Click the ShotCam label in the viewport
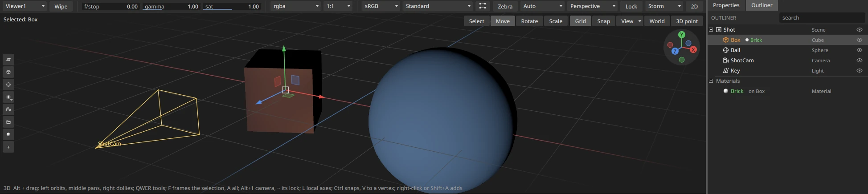 point(110,144)
